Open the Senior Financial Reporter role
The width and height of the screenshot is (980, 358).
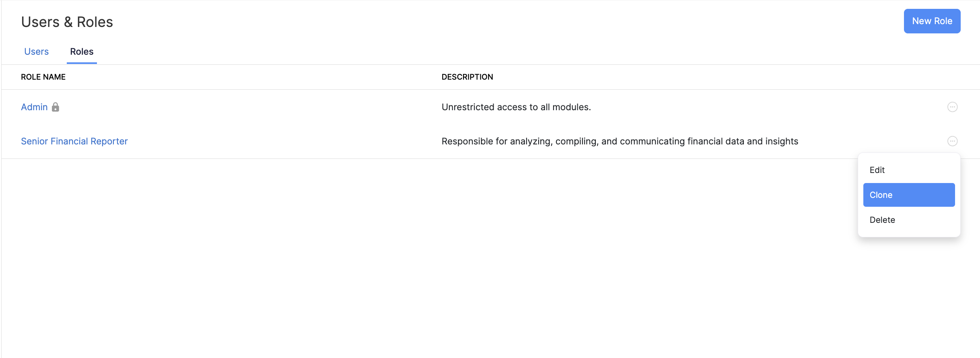point(74,141)
